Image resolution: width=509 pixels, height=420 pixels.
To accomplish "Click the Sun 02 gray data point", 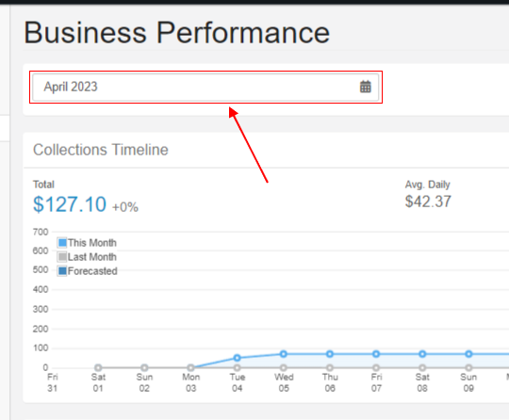I will (x=144, y=368).
